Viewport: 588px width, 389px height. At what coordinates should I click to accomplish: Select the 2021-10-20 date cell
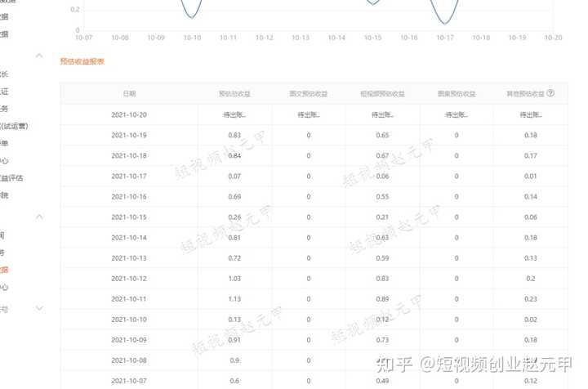tap(129, 114)
